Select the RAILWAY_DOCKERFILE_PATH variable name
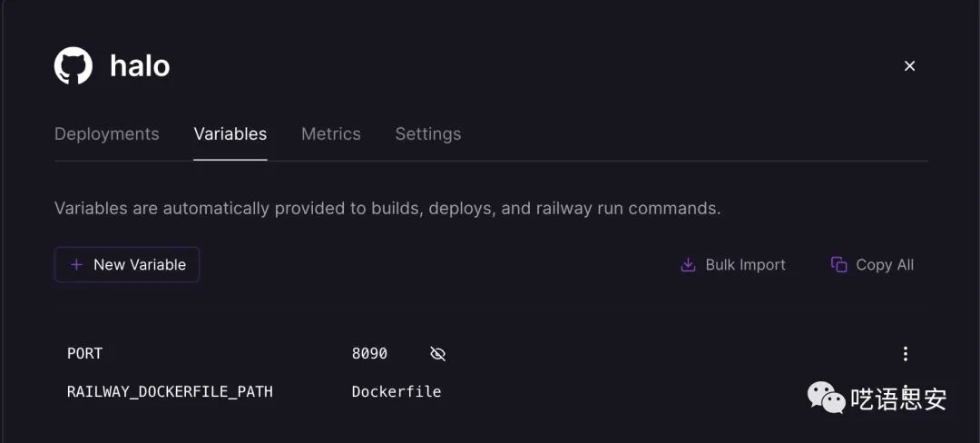 tap(170, 392)
